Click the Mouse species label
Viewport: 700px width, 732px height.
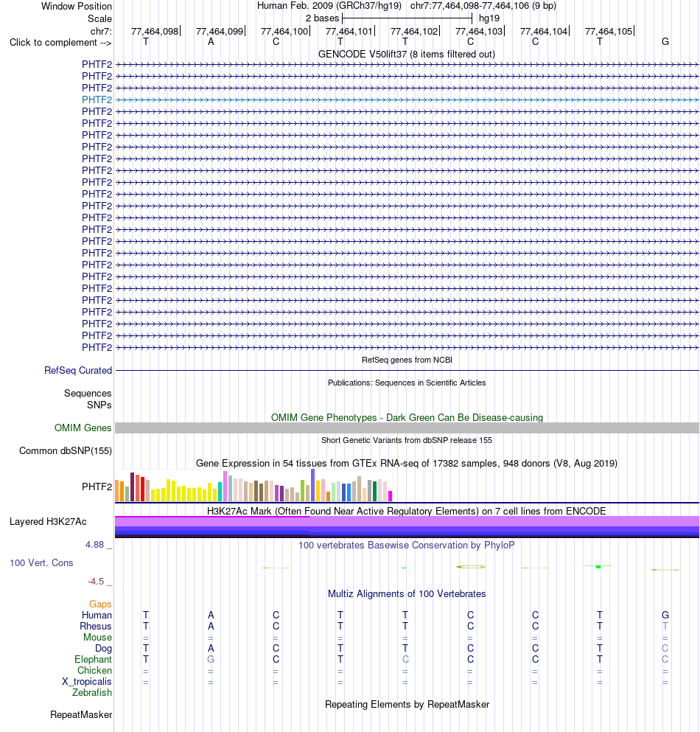pos(97,637)
